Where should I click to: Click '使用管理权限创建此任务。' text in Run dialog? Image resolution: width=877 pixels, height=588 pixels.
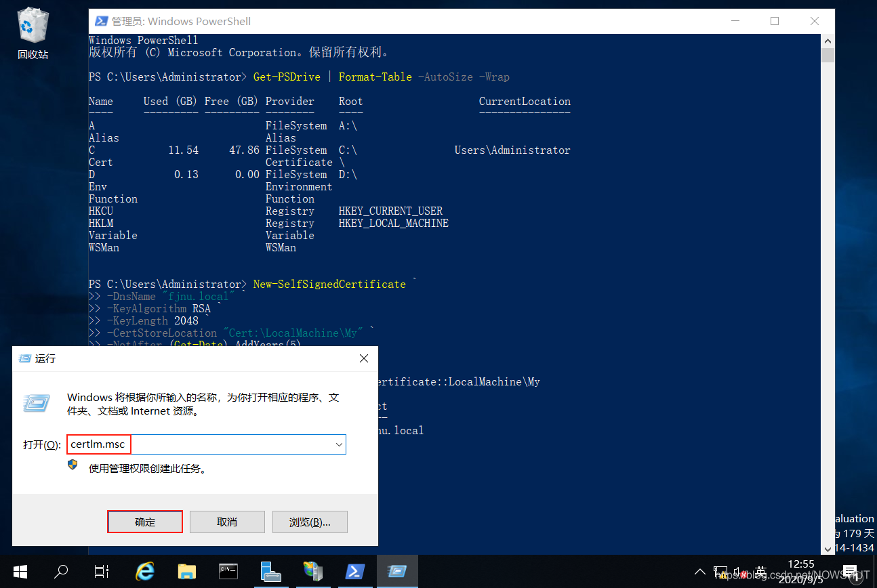[x=147, y=468]
